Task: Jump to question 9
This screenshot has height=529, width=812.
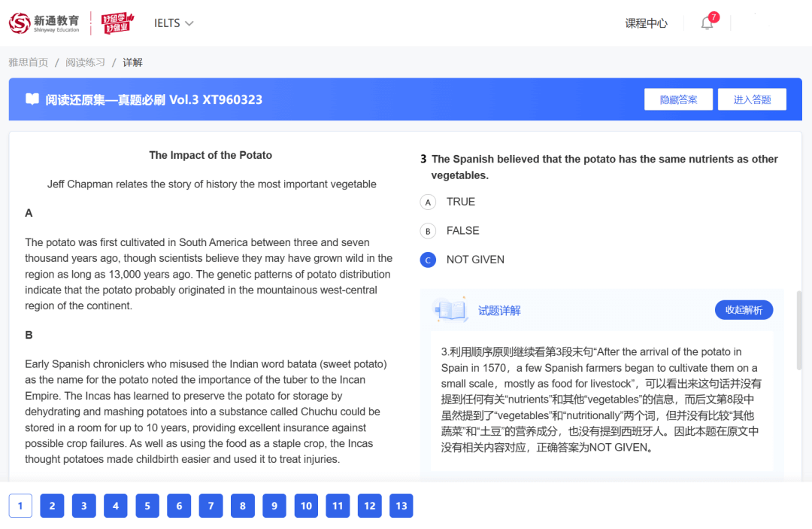Action: click(274, 506)
